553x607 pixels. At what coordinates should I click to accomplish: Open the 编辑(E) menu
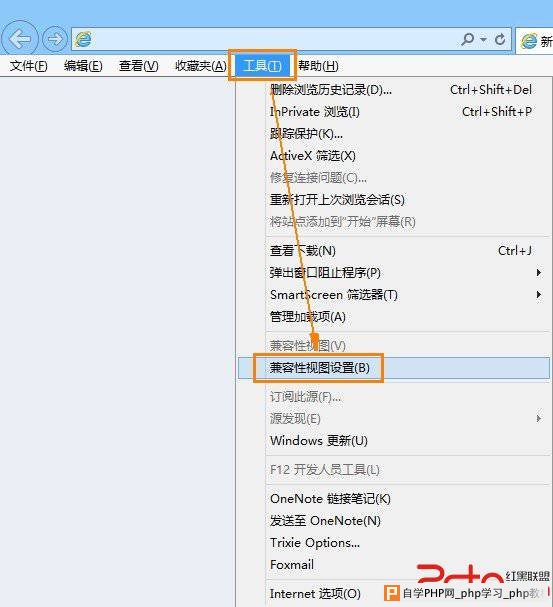83,66
